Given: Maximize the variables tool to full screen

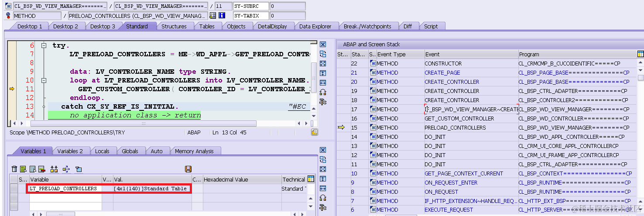Looking at the screenshot, I should pyautogui.click(x=323, y=169).
